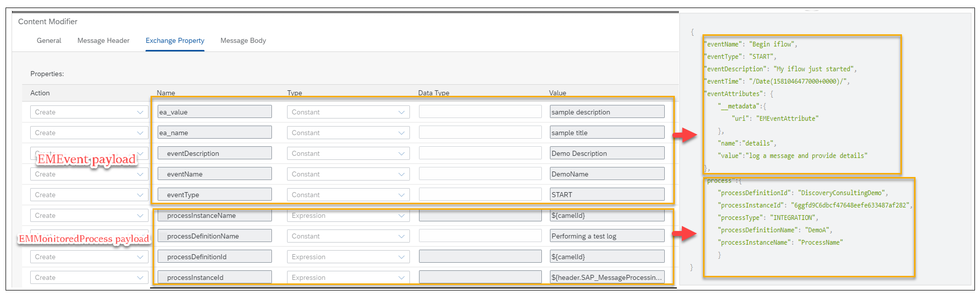Open Action dropdown for processInstanceId row
This screenshot has width=980, height=293.
89,277
